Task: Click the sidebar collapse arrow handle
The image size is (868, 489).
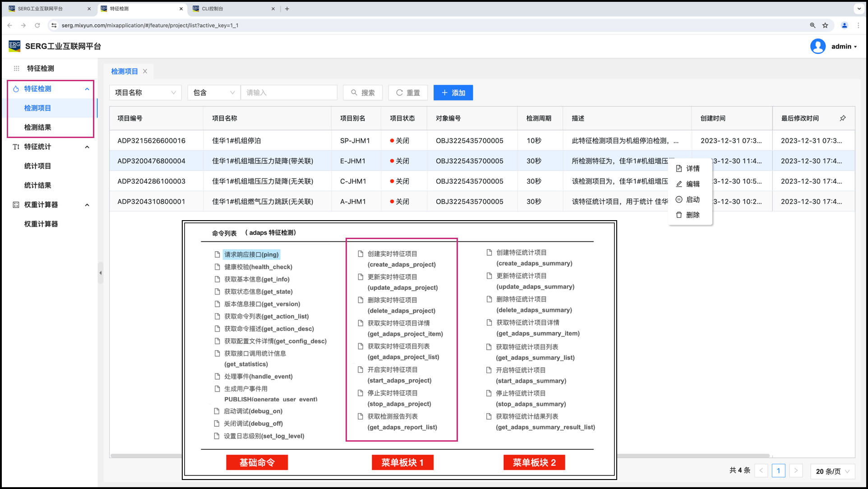Action: tap(101, 273)
